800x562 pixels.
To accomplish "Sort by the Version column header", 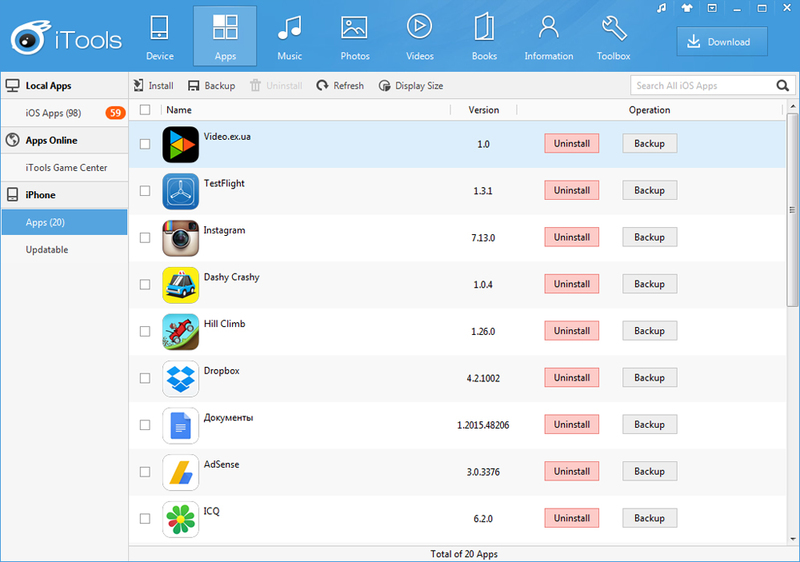I will tap(484, 110).
